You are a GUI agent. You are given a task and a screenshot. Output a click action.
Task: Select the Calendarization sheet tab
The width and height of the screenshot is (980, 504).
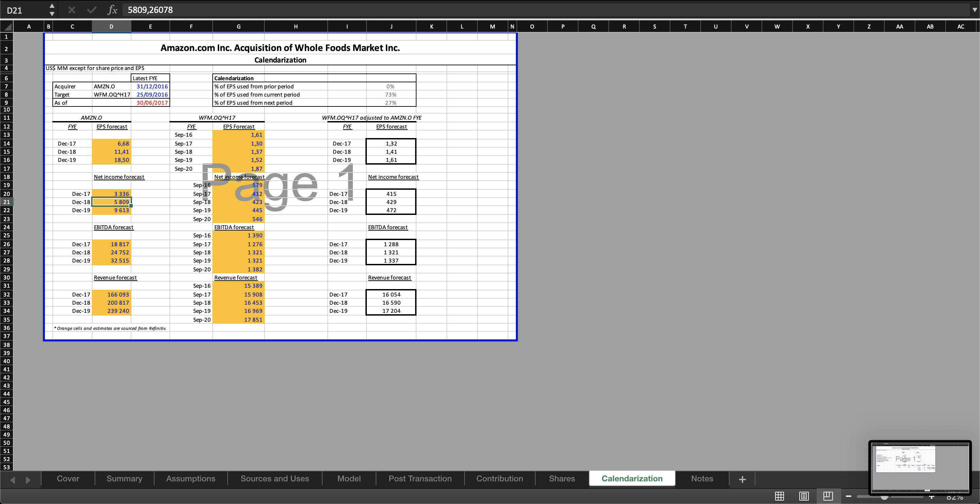632,478
